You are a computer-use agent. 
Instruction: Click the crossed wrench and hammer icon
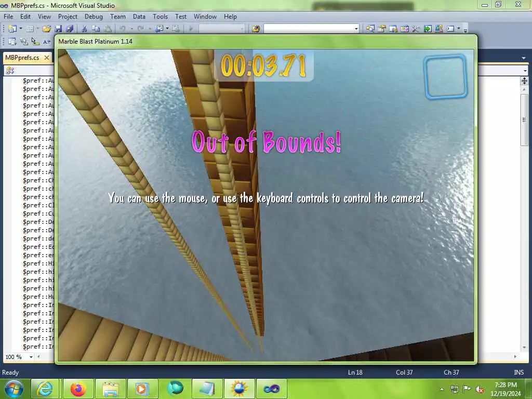coord(416,29)
